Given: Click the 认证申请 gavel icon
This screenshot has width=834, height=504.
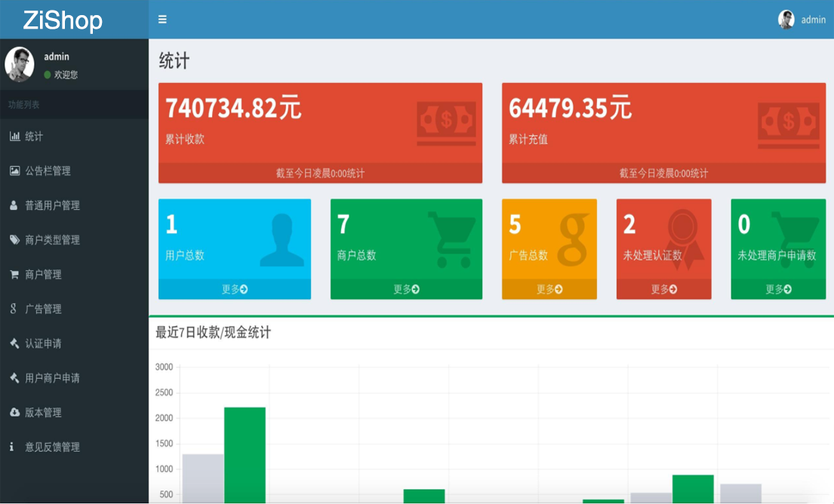Looking at the screenshot, I should 15,343.
